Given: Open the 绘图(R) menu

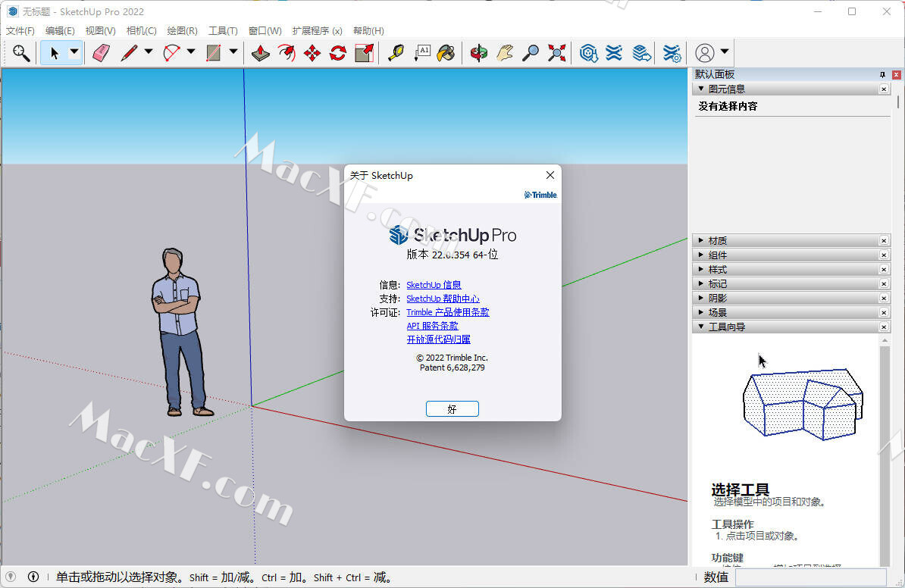Looking at the screenshot, I should click(183, 30).
